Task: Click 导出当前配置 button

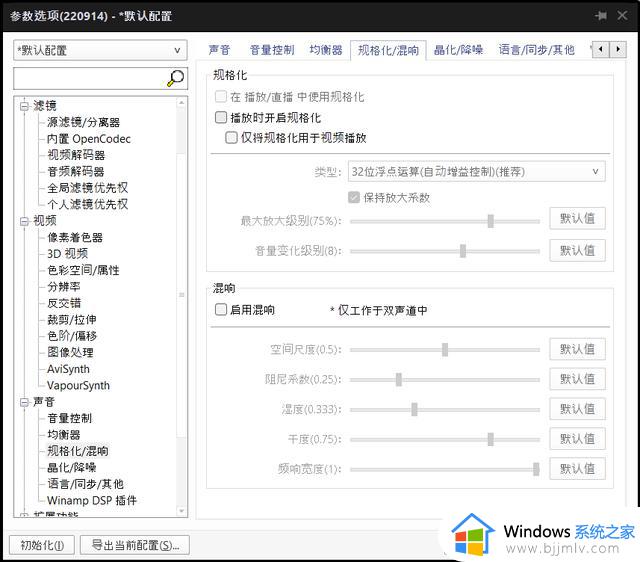Action: click(135, 545)
